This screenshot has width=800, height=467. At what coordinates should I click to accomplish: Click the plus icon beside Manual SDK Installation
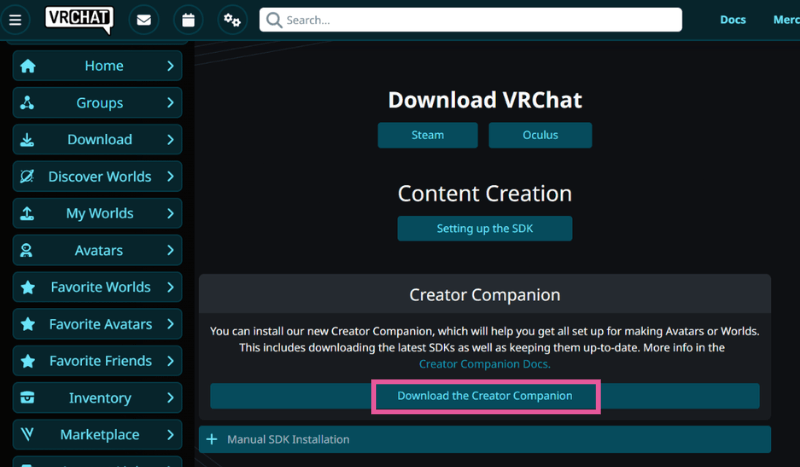point(212,439)
